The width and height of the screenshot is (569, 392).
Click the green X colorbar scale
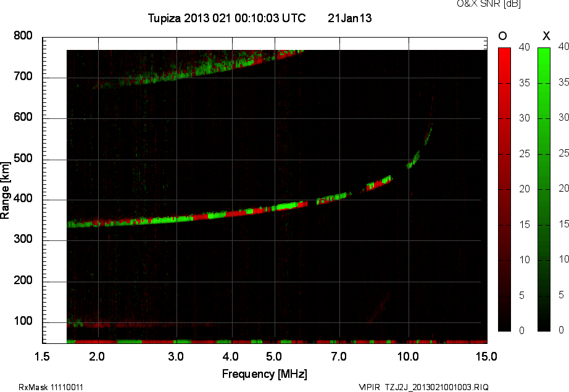[544, 189]
